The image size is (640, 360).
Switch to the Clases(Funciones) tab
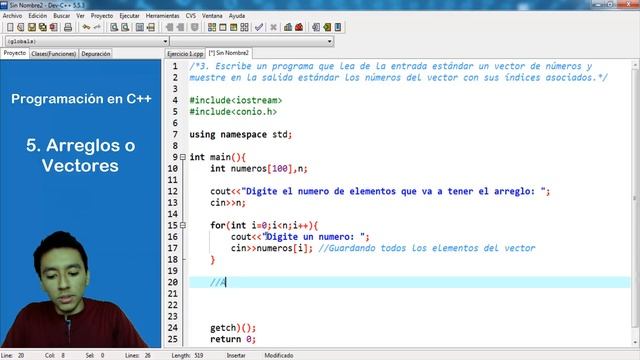coord(53,53)
